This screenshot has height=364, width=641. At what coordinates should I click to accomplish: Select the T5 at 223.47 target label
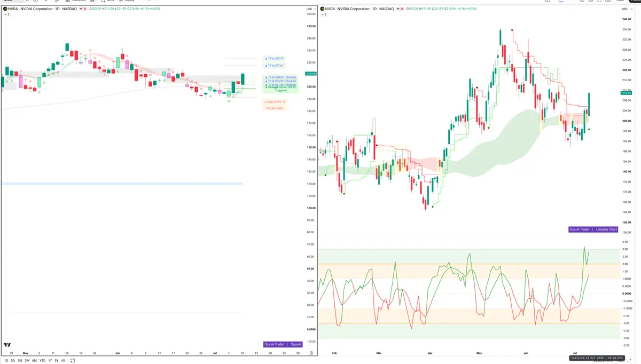pyautogui.click(x=275, y=58)
